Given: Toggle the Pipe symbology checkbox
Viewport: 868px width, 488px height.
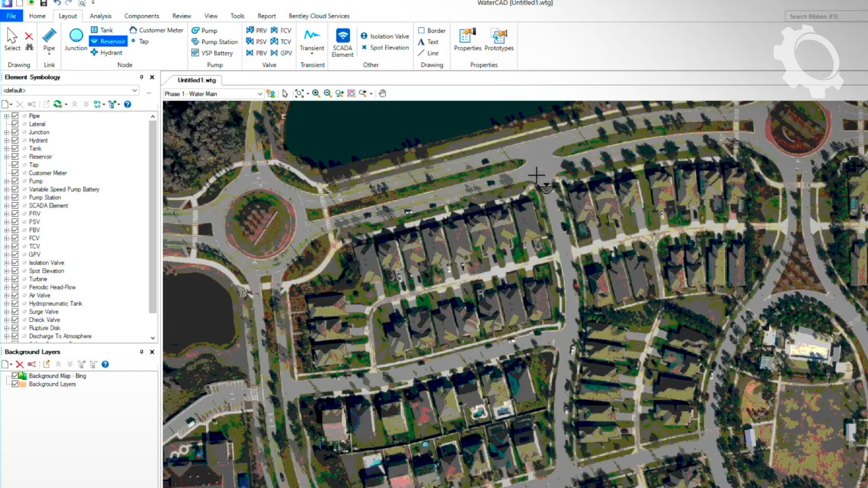Looking at the screenshot, I should [x=15, y=116].
